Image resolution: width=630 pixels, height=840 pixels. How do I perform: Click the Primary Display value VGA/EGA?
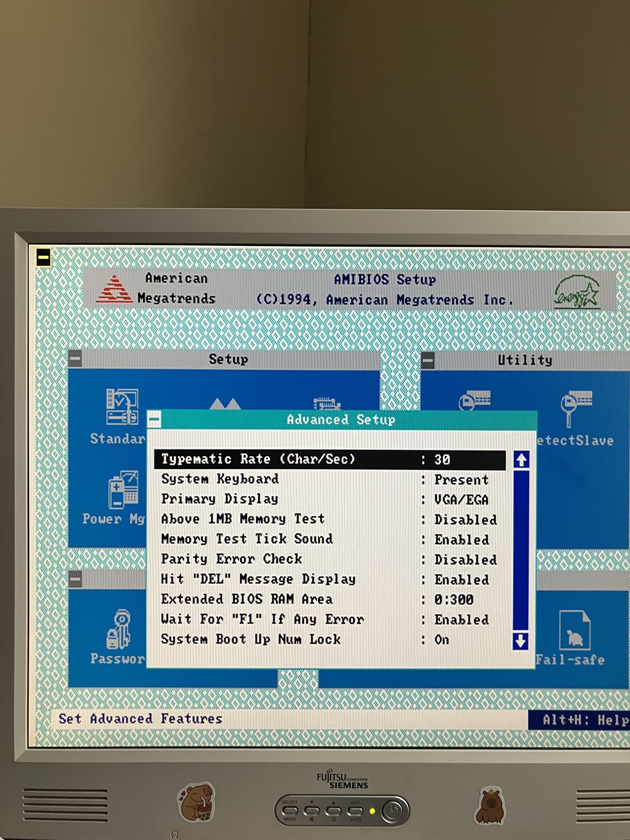pos(461,500)
